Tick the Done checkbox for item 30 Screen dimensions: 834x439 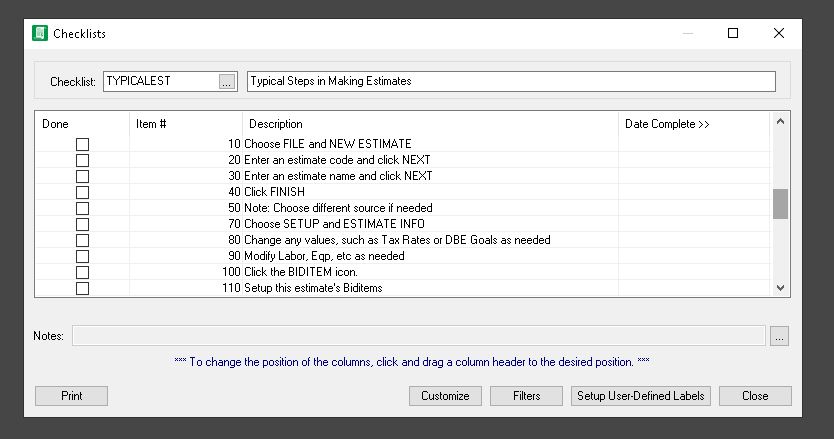[82, 176]
